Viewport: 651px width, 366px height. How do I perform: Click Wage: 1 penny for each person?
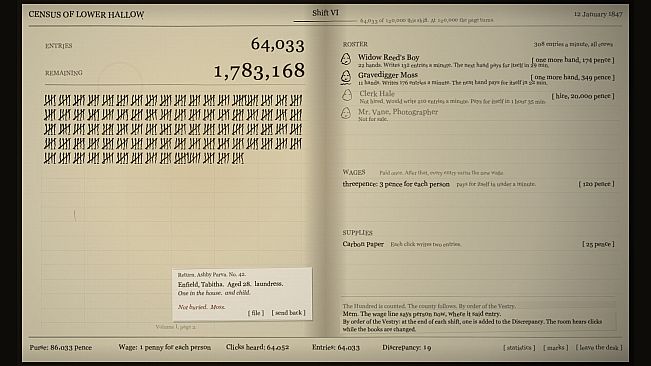tap(164, 347)
